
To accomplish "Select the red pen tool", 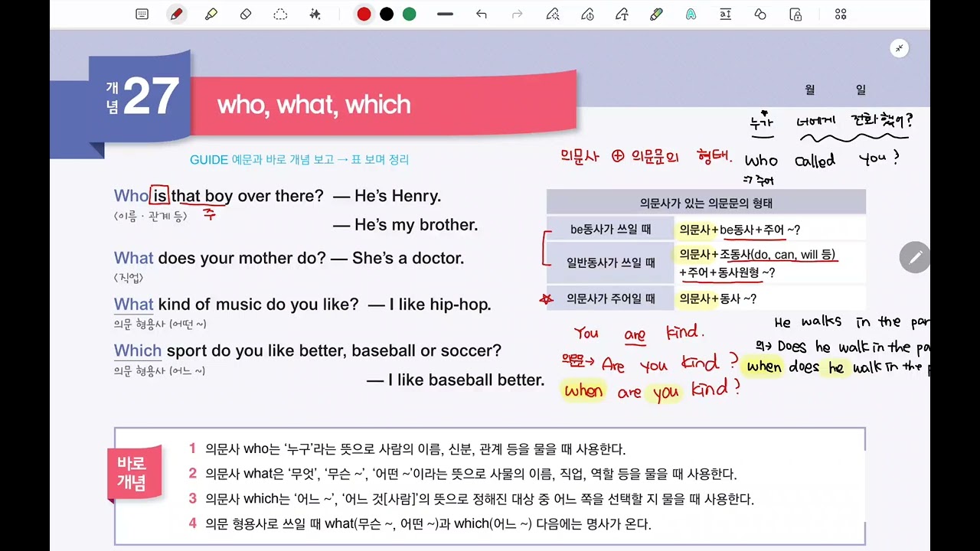I will (x=177, y=14).
